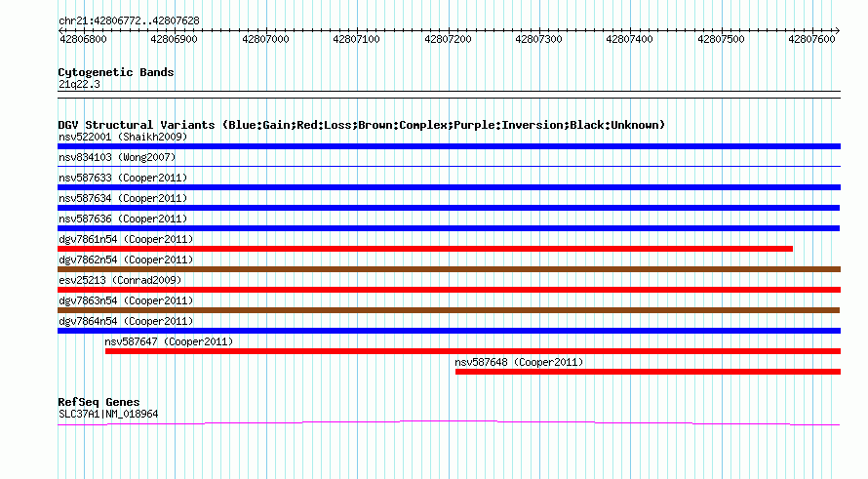Screen dimensions: 868x479
Task: Select the magenta SLC37A1 gene track line
Action: (449, 423)
